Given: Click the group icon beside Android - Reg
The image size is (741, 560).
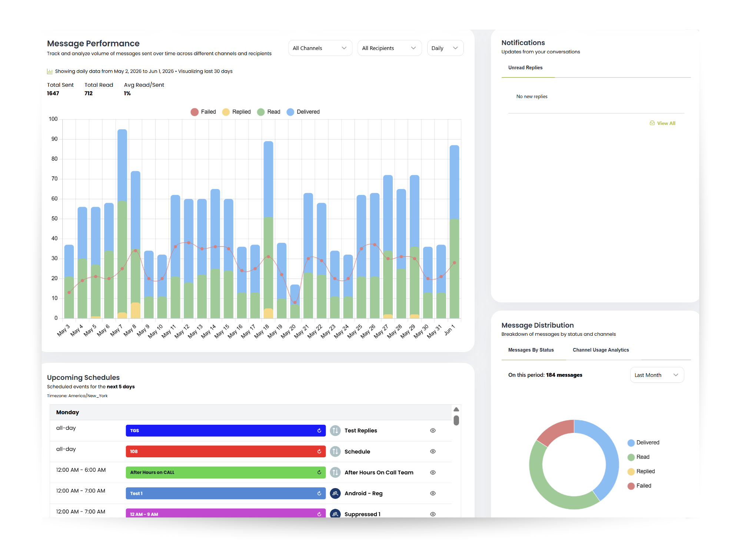Looking at the screenshot, I should click(x=335, y=493).
